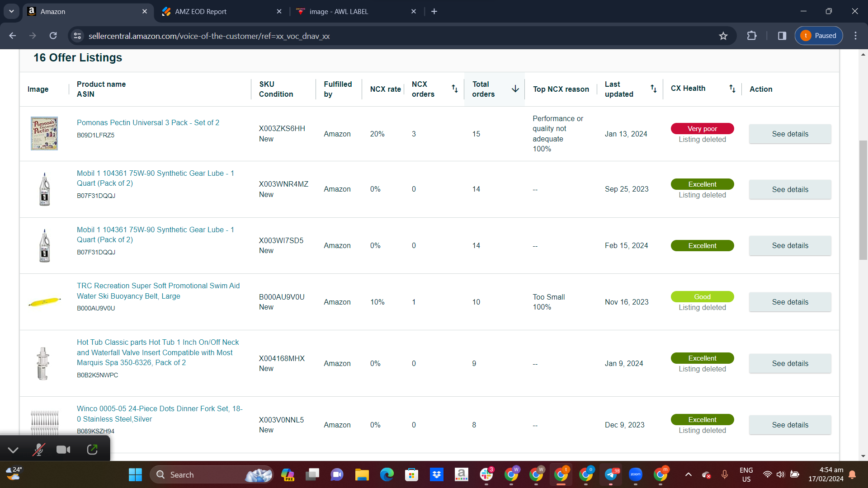Open a new browser tab

(434, 11)
